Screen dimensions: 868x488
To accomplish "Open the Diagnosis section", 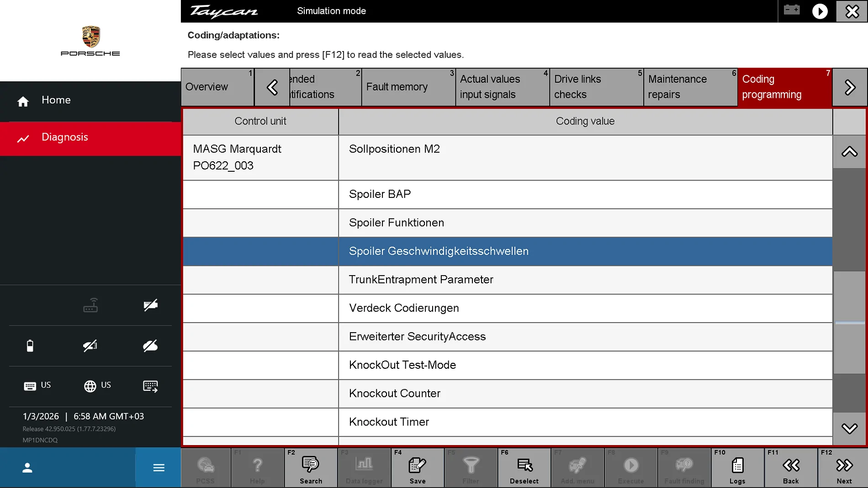I will point(90,138).
